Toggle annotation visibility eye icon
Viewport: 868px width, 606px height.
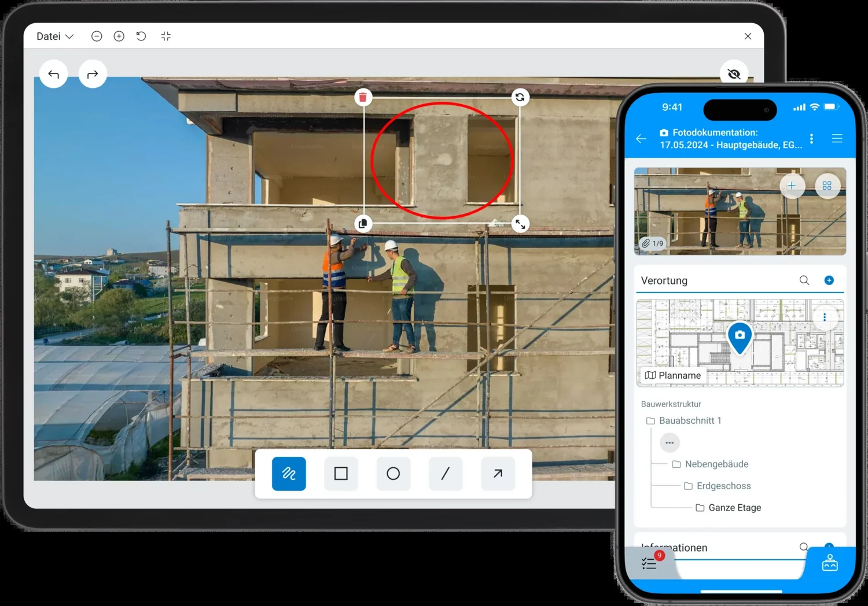[734, 74]
